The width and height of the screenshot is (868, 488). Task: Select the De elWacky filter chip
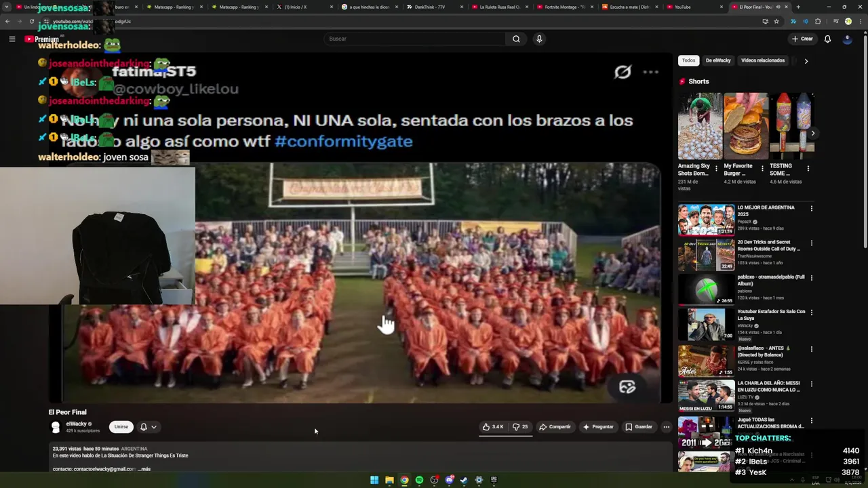(x=718, y=60)
